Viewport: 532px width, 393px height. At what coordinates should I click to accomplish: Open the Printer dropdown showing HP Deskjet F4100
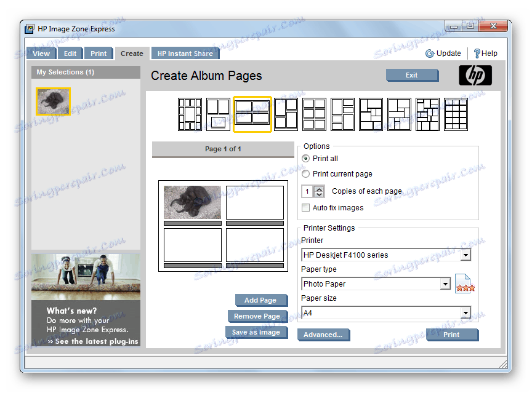[466, 255]
